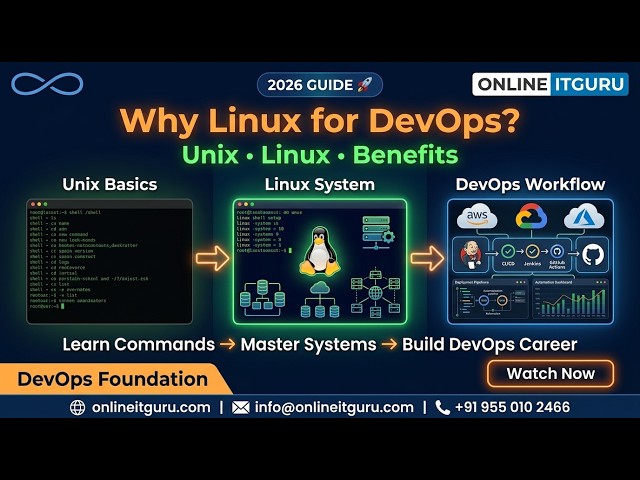Click the "Unix • Linux • Benefits" subtitle

pyautogui.click(x=320, y=155)
